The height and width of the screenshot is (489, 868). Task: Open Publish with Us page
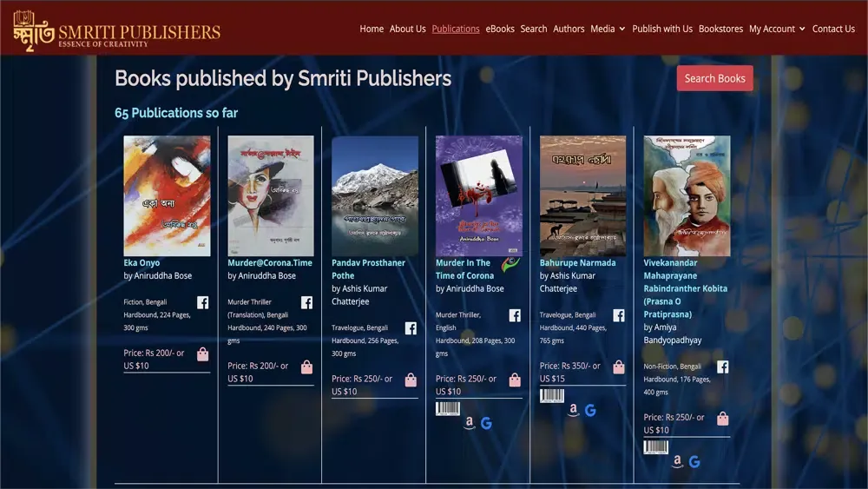(662, 29)
